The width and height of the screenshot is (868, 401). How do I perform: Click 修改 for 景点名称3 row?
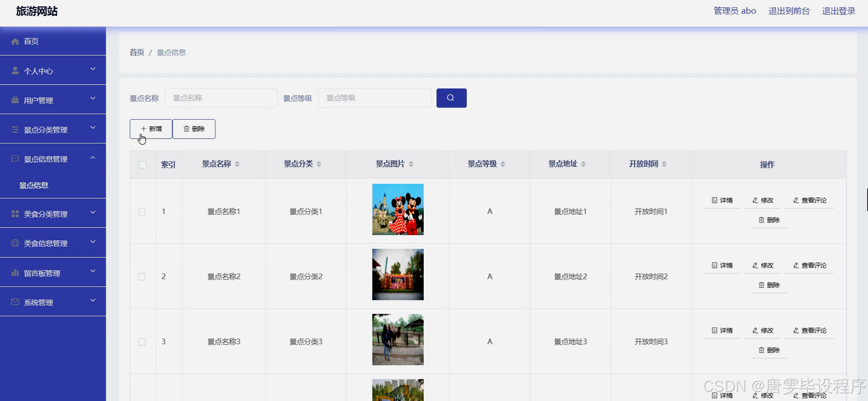[763, 330]
